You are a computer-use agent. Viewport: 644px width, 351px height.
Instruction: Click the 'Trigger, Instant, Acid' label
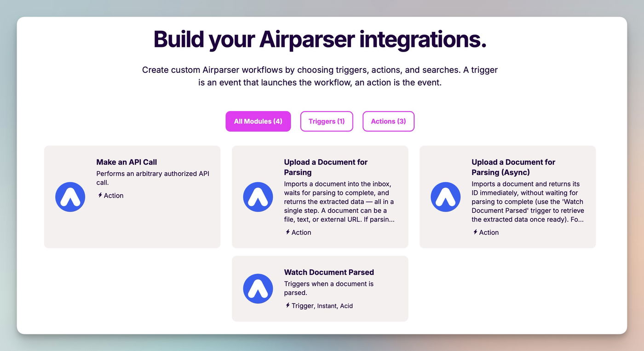(x=322, y=305)
